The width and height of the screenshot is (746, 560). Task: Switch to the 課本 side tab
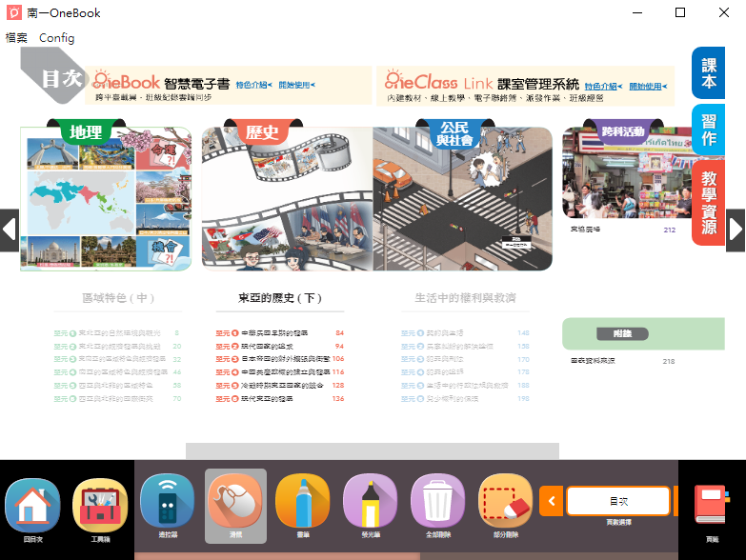(709, 73)
